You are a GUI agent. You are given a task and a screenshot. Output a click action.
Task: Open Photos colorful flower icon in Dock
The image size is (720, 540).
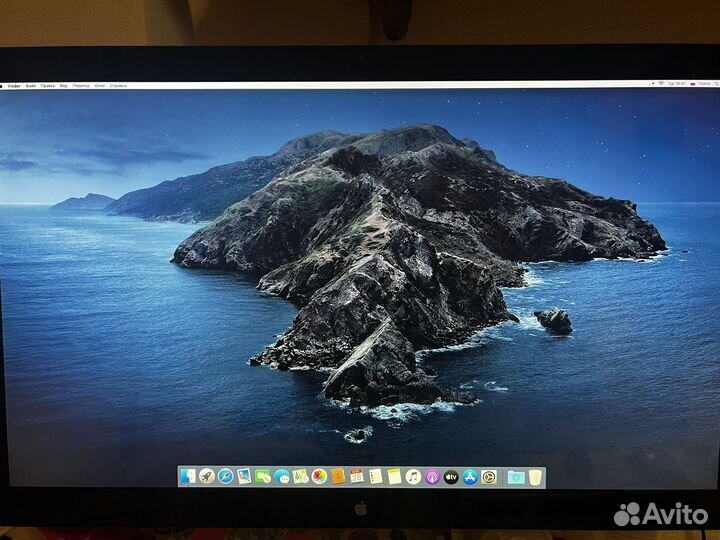319,477
